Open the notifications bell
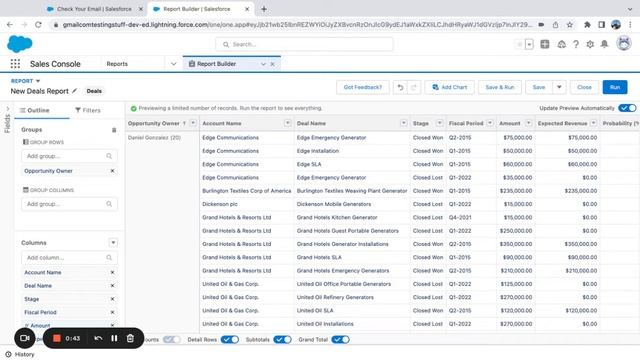The width and height of the screenshot is (640, 360). pos(604,44)
